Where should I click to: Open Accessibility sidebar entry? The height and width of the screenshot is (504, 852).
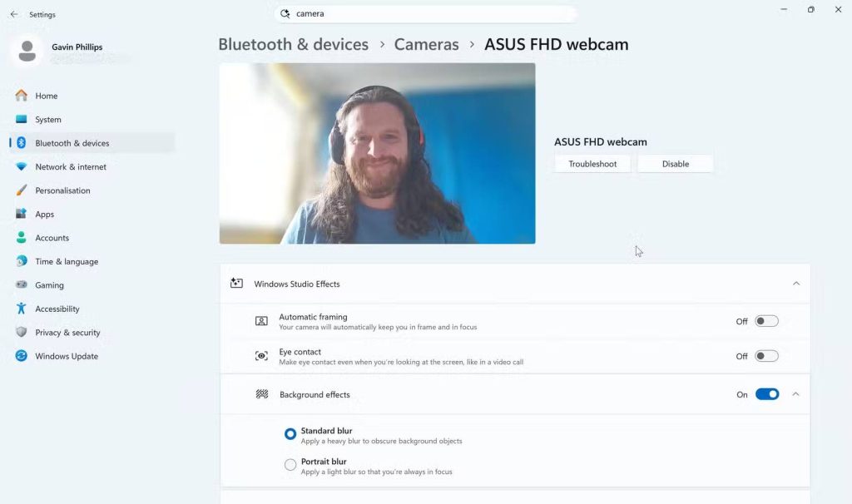92,309
